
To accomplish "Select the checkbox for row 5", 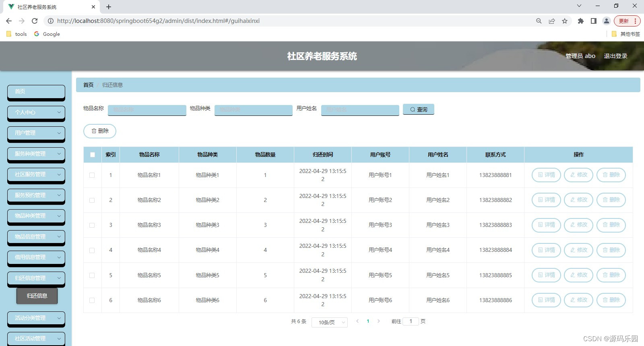I will click(x=92, y=276).
